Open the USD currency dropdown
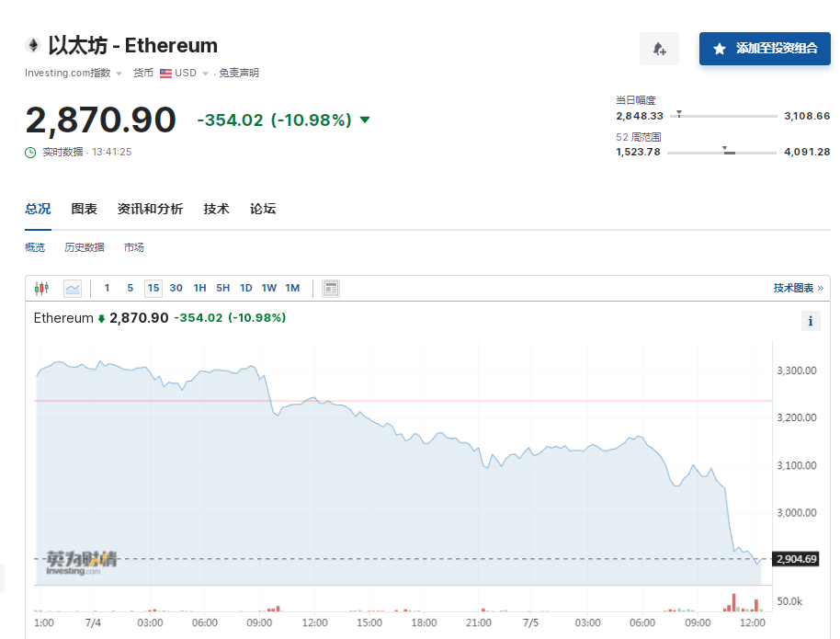Viewport: 840px width, 639px height. [204, 73]
